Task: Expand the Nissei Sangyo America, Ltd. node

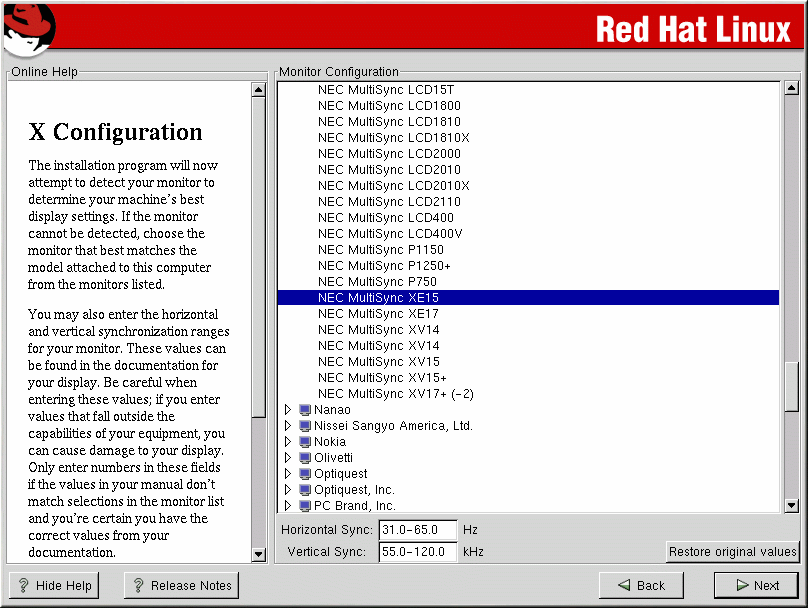Action: pos(288,426)
